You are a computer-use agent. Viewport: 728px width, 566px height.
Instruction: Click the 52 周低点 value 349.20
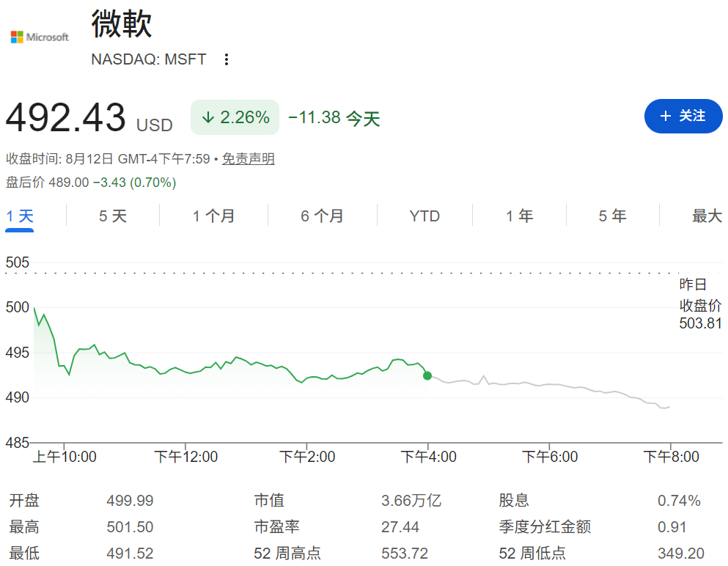pyautogui.click(x=681, y=554)
